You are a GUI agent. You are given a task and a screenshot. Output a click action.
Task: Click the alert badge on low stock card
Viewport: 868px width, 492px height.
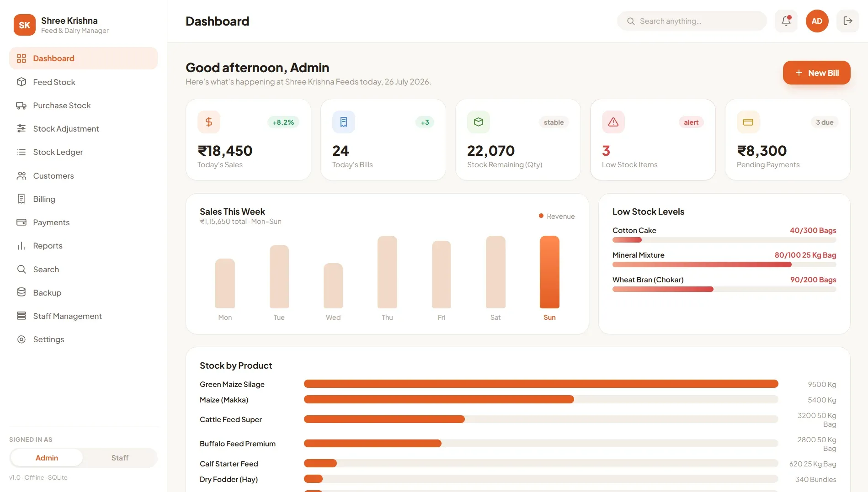click(x=691, y=122)
